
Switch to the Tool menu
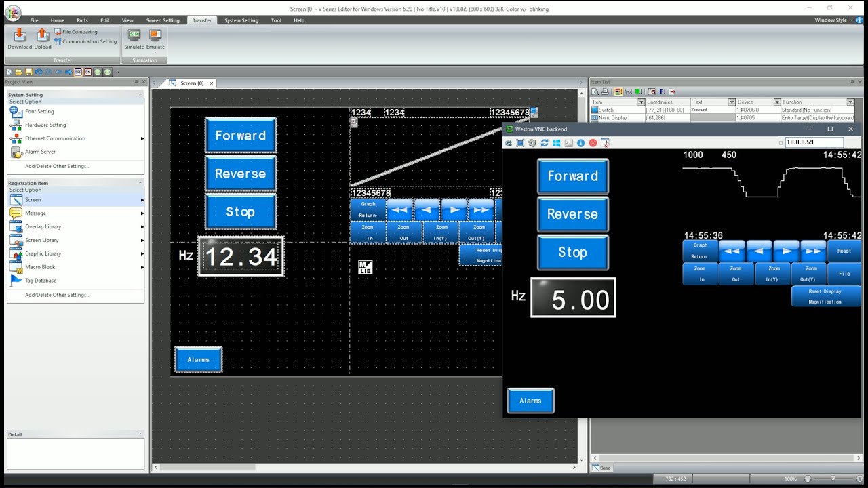click(x=276, y=20)
